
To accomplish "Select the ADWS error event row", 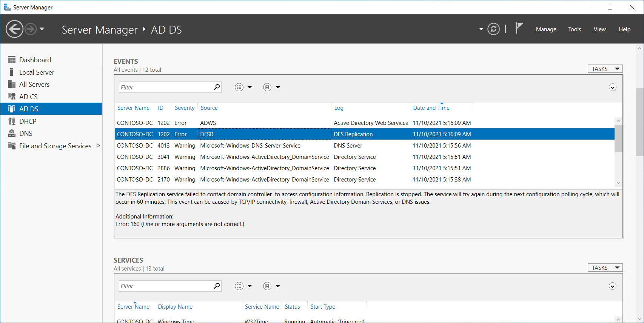I will click(365, 123).
